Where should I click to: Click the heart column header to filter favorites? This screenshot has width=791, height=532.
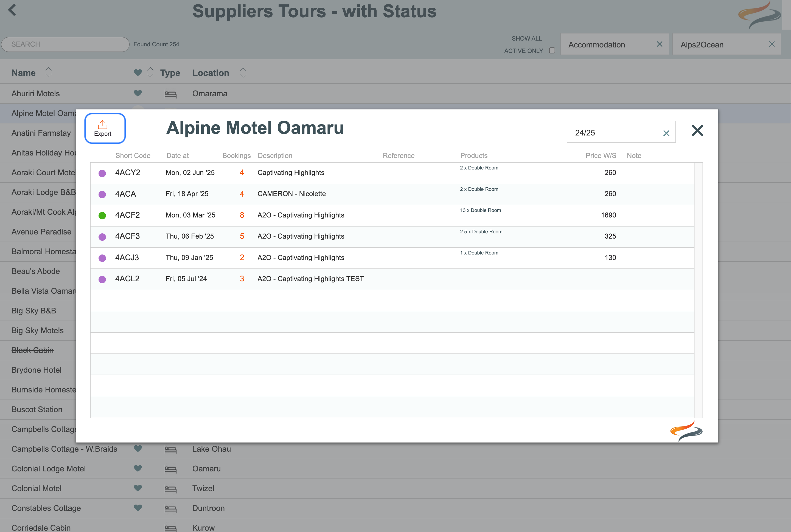[x=138, y=73]
